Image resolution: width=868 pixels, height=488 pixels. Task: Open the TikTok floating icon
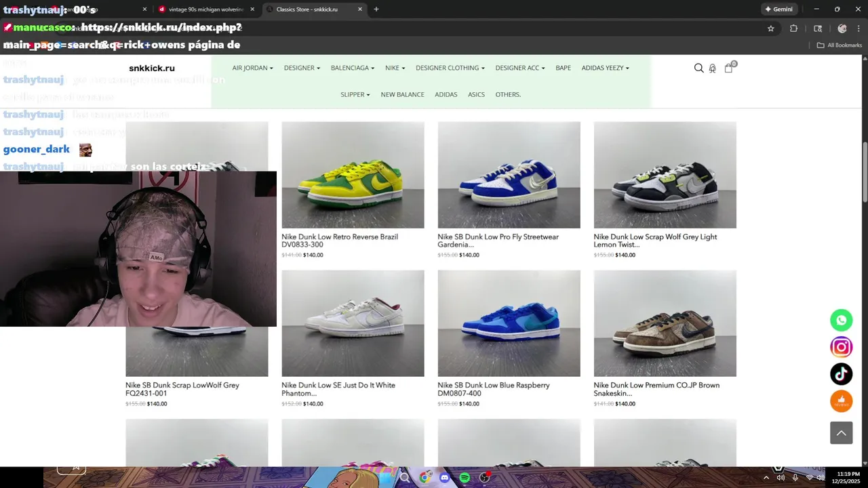pyautogui.click(x=842, y=374)
